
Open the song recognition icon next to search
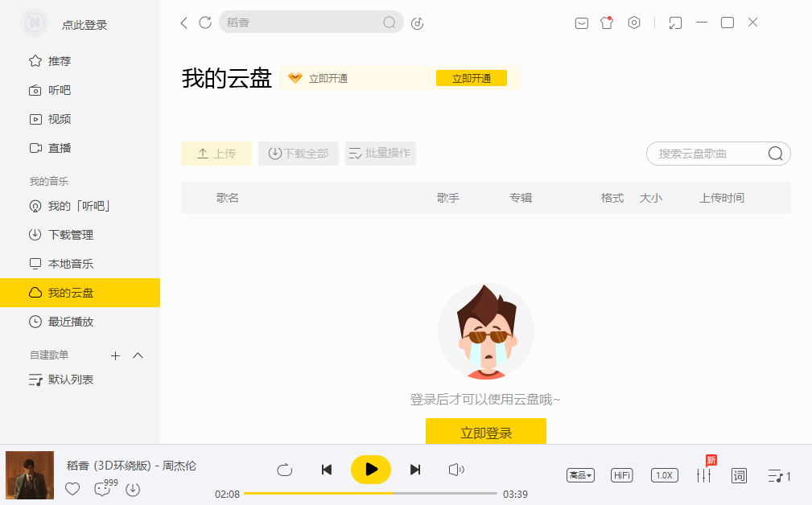point(418,23)
